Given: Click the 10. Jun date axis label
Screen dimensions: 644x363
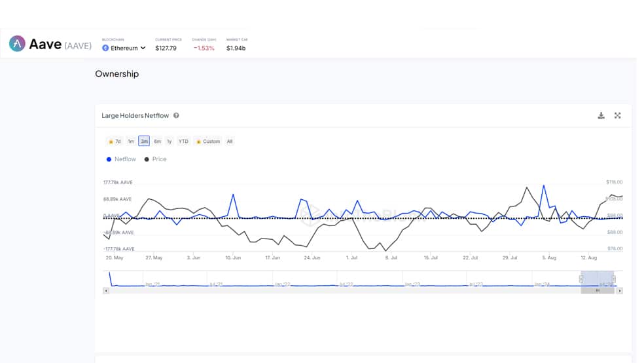Looking at the screenshot, I should coord(233,258).
